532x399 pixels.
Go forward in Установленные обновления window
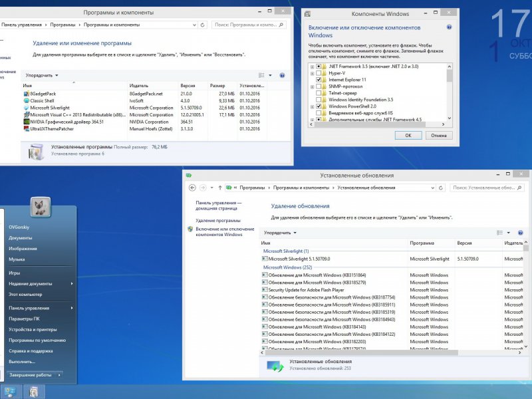point(203,188)
